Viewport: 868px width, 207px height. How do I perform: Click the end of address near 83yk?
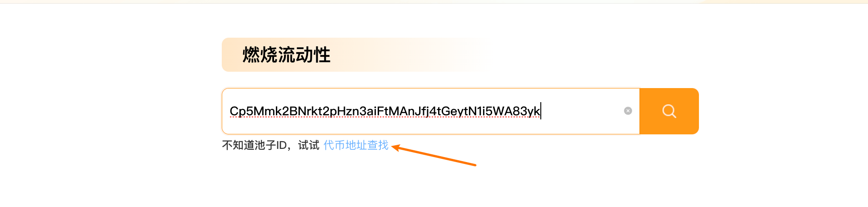tap(526, 111)
